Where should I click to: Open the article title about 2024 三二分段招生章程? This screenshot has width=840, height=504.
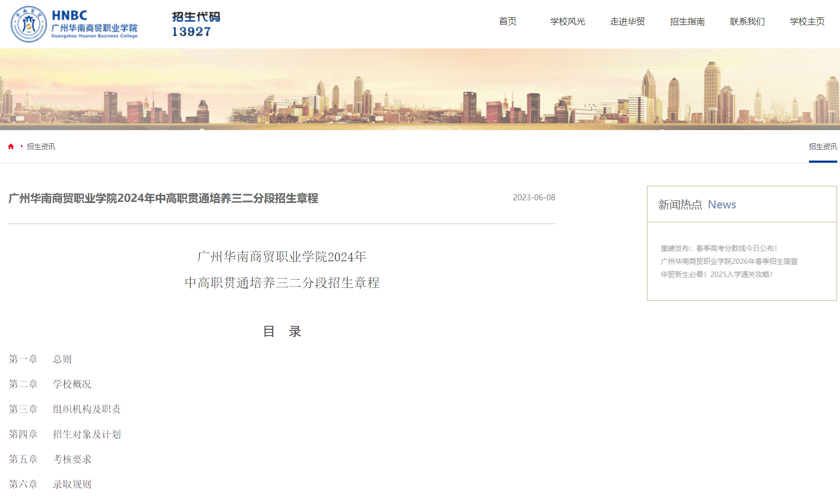click(x=163, y=199)
